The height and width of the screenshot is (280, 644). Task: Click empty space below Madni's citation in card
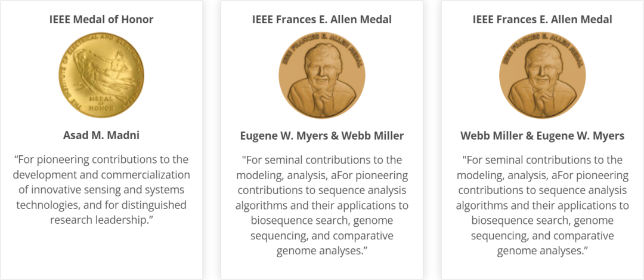pos(101,253)
